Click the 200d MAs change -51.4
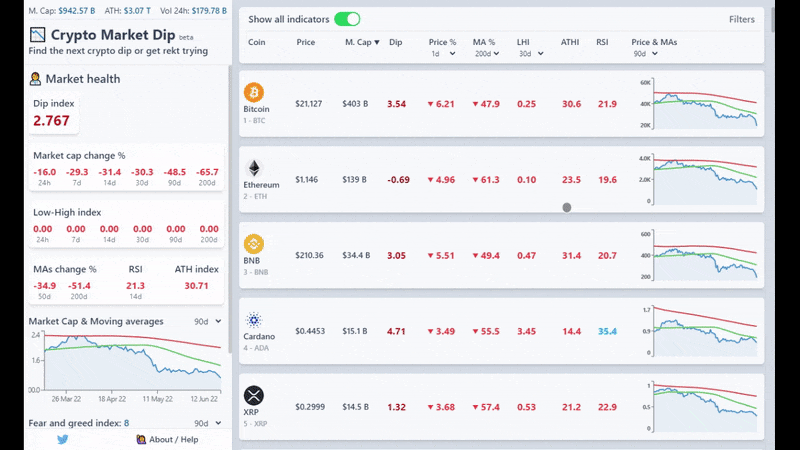Screen dimensions: 800x450 click(79, 286)
